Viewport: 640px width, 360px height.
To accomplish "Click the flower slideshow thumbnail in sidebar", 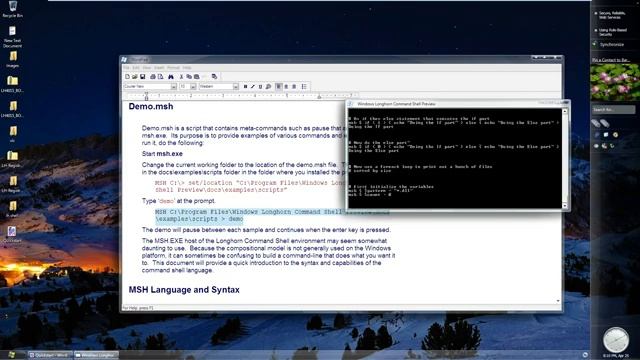I will point(615,82).
